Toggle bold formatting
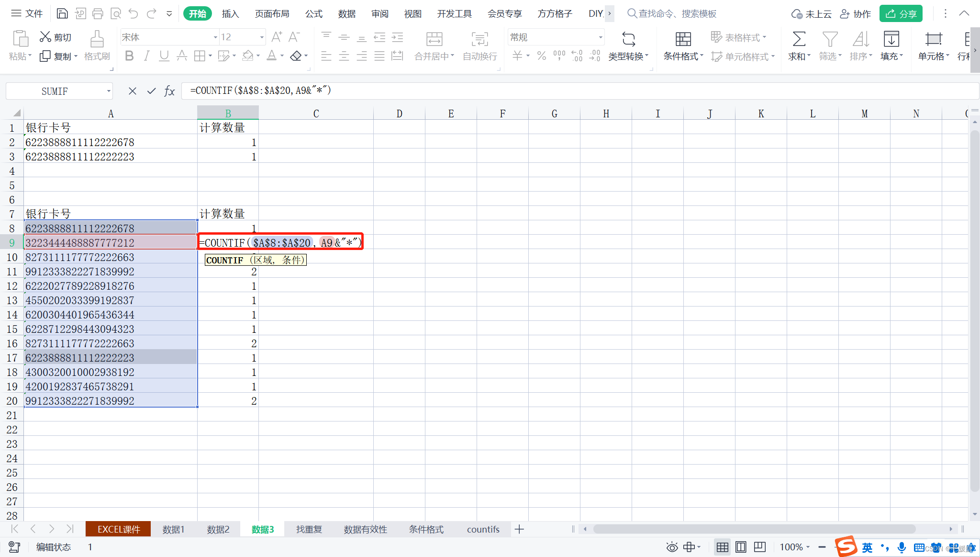Image resolution: width=980 pixels, height=557 pixels. (x=129, y=56)
